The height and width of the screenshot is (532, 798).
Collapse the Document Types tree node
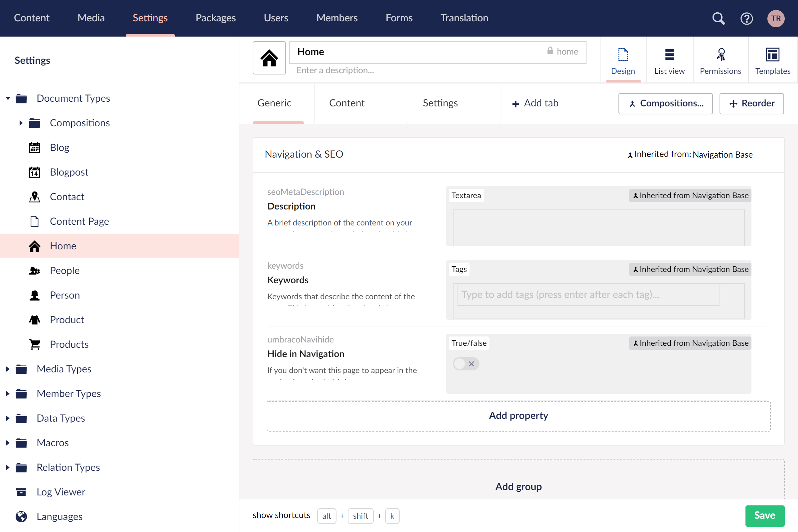click(x=8, y=98)
